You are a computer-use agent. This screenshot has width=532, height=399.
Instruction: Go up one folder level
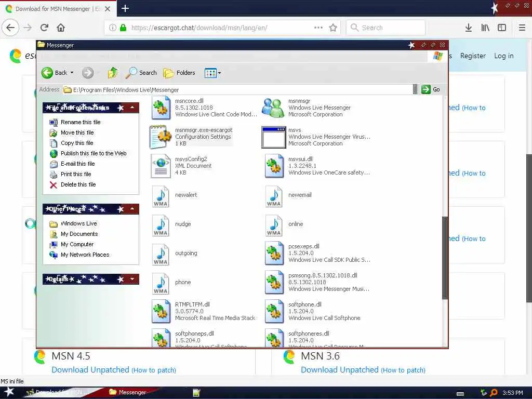tap(113, 73)
